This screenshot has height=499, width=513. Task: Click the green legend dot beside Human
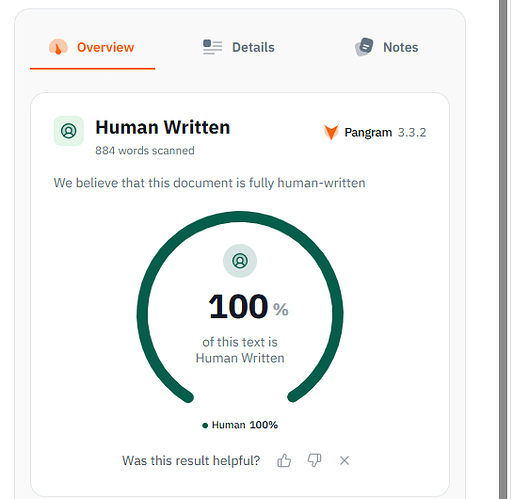coord(205,425)
